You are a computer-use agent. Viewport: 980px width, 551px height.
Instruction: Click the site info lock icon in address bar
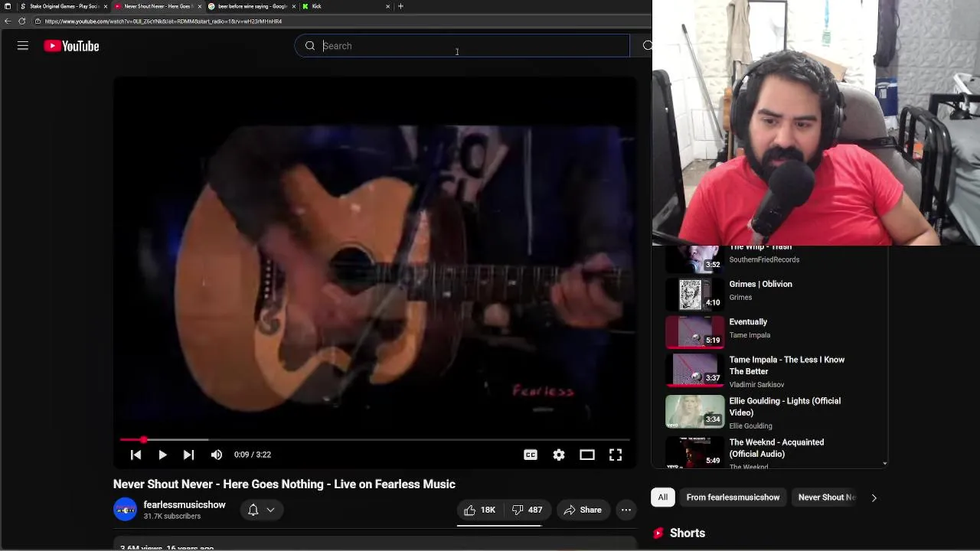tap(38, 21)
